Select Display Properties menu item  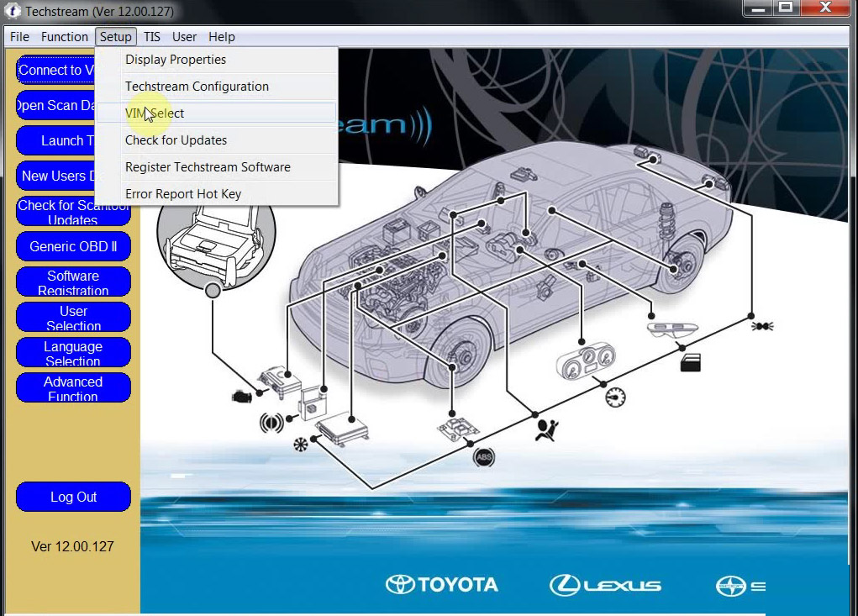point(175,60)
